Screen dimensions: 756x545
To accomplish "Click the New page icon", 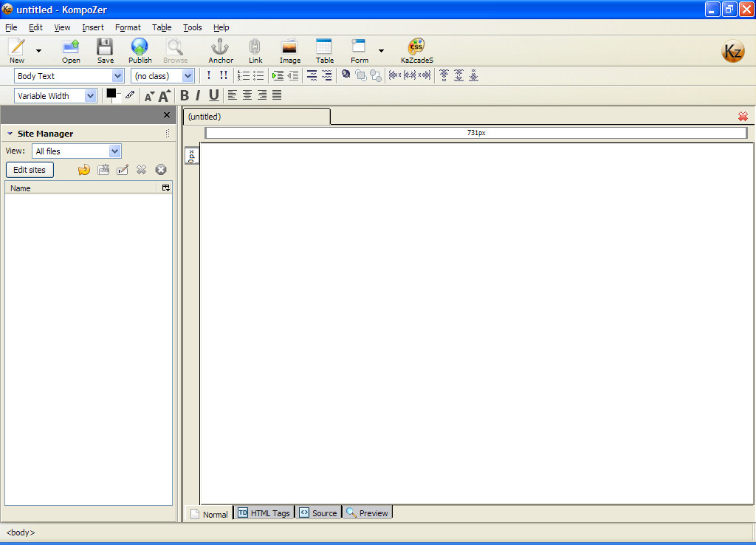I will (x=17, y=47).
